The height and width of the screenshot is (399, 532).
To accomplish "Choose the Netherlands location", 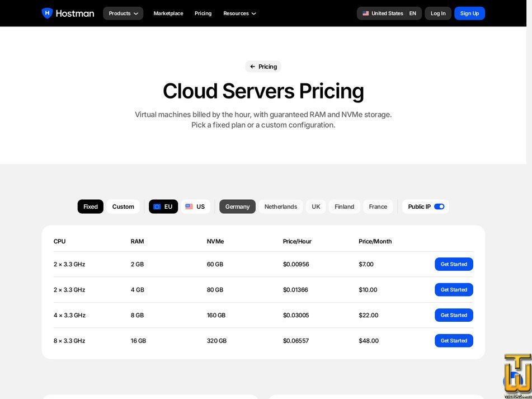I will point(281,206).
